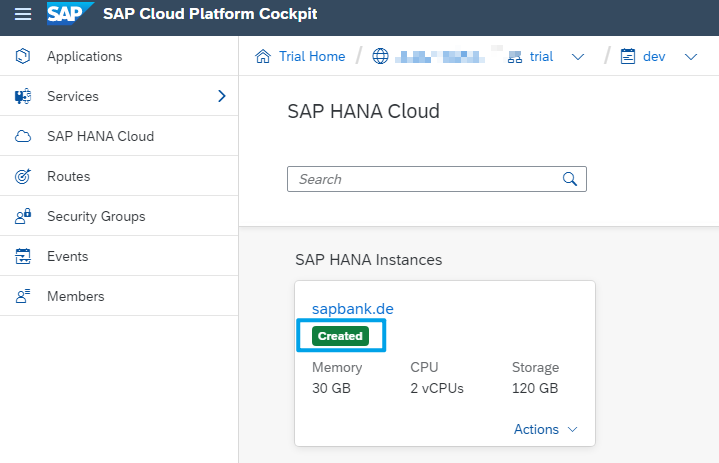Open Events in the sidebar
The height and width of the screenshot is (463, 719).
click(119, 256)
